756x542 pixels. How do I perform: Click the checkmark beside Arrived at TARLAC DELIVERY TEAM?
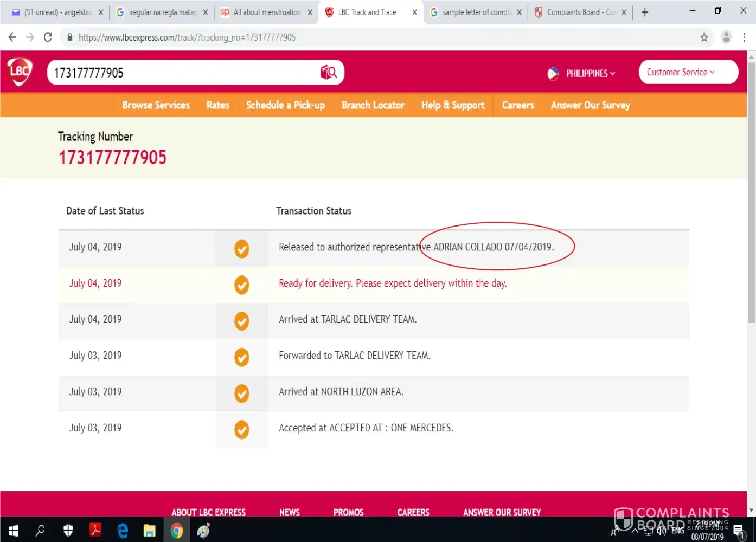click(241, 321)
